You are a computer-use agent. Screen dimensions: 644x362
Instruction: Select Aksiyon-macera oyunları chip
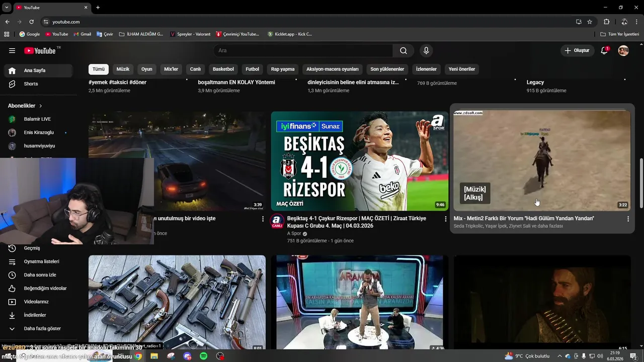[x=333, y=69]
